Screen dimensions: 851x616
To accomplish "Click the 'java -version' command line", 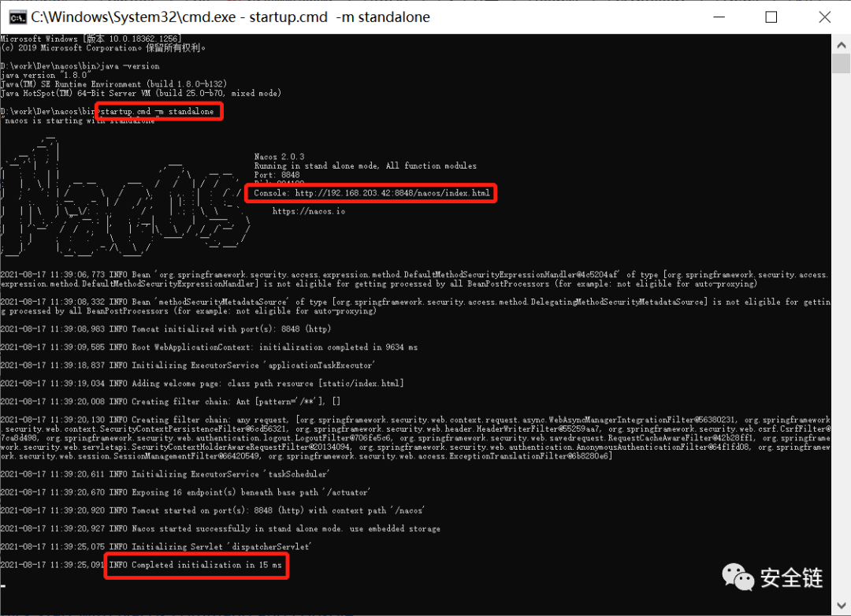I will click(80, 66).
